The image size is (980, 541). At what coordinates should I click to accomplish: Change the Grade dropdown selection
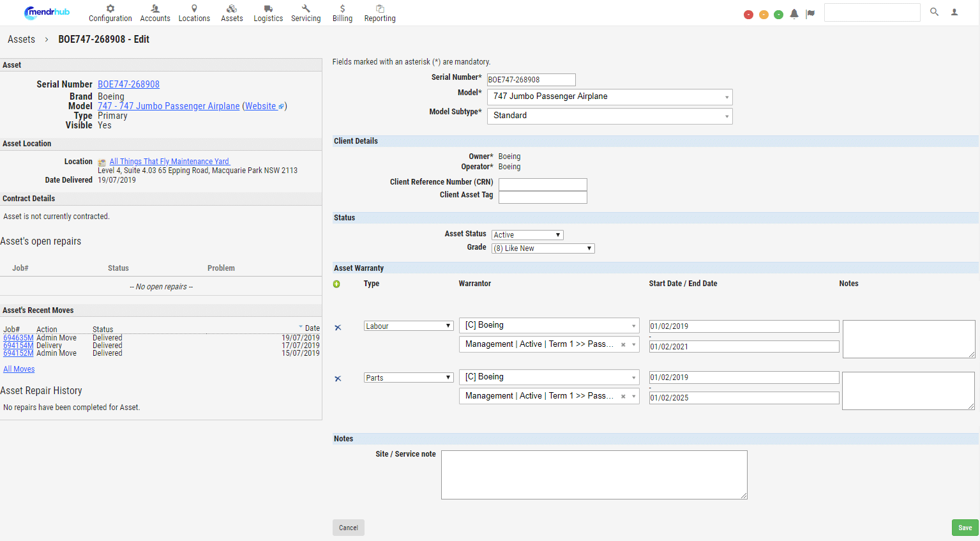coord(542,248)
